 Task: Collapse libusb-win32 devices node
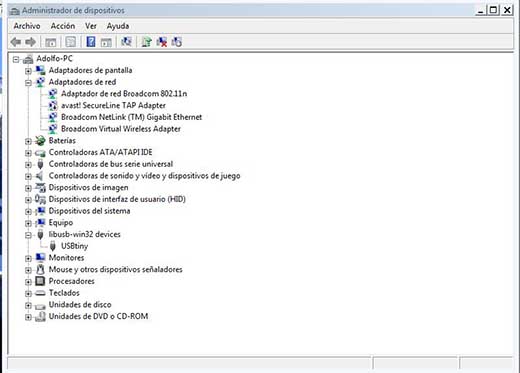[x=28, y=235]
